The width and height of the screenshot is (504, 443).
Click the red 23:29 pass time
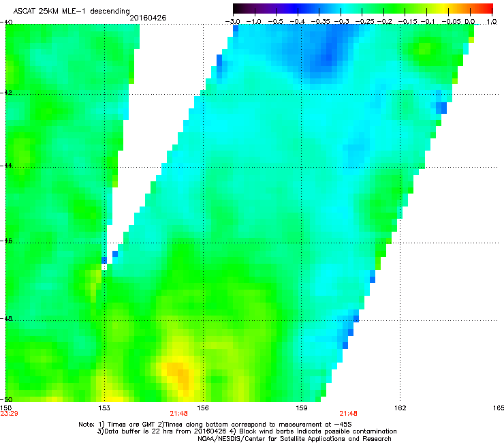click(x=9, y=414)
